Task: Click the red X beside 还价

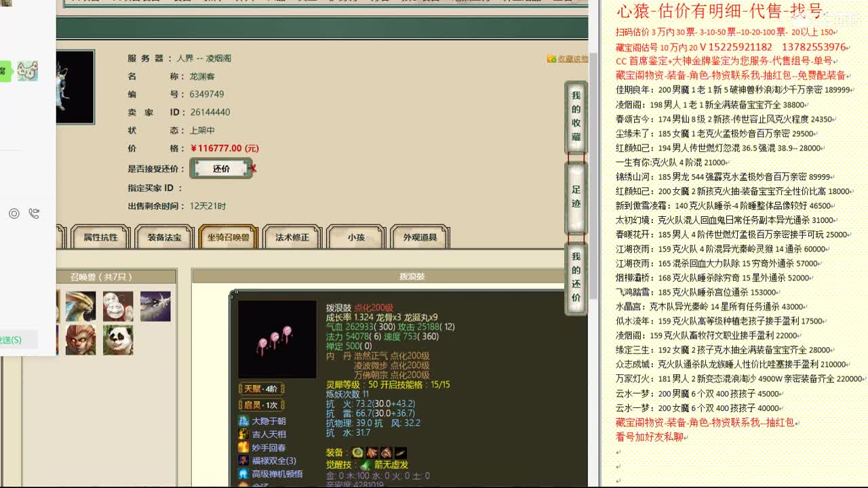Action: click(x=253, y=168)
